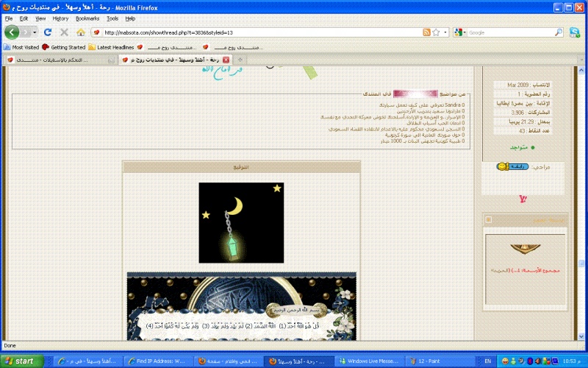Viewport: 588px width, 368px height.
Task: Click the URL address field
Action: click(x=257, y=32)
